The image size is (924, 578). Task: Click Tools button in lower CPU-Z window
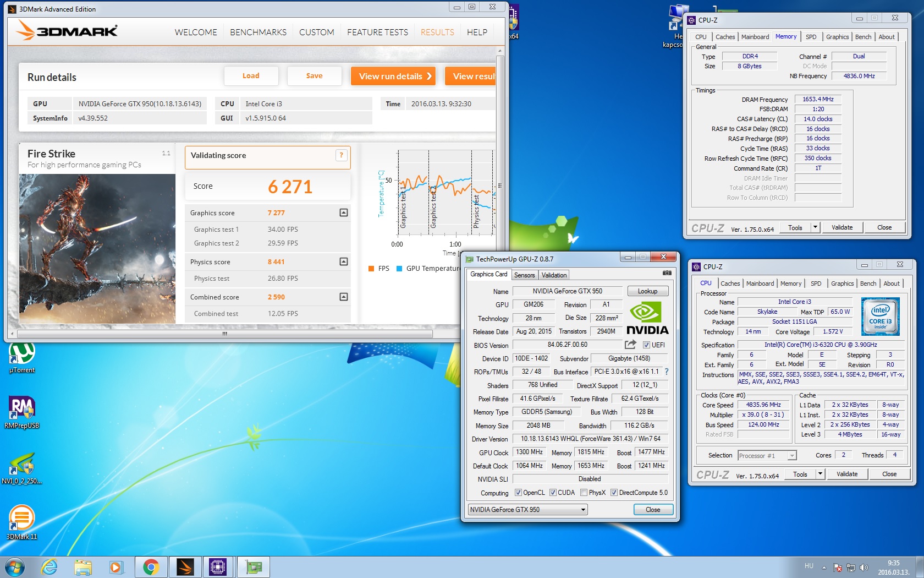(x=800, y=474)
